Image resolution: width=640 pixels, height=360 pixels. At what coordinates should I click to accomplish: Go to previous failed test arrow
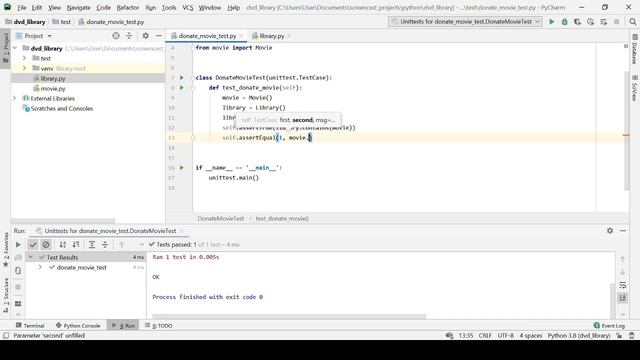pos(121,244)
